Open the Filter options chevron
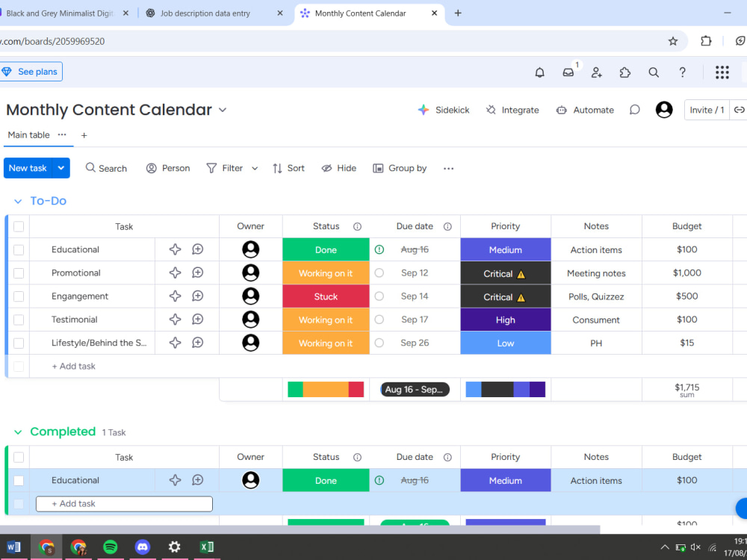This screenshot has height=560, width=747. coord(255,168)
